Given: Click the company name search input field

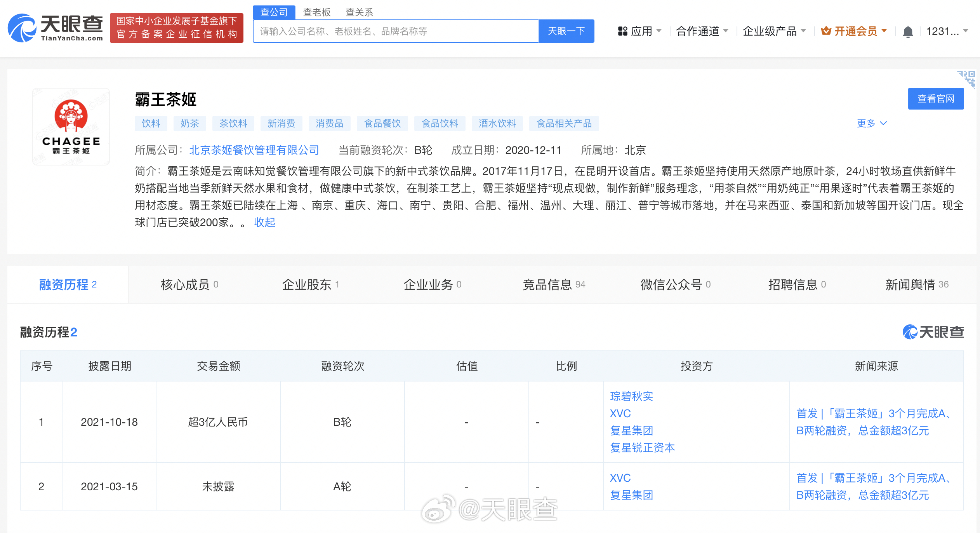Looking at the screenshot, I should (x=396, y=31).
